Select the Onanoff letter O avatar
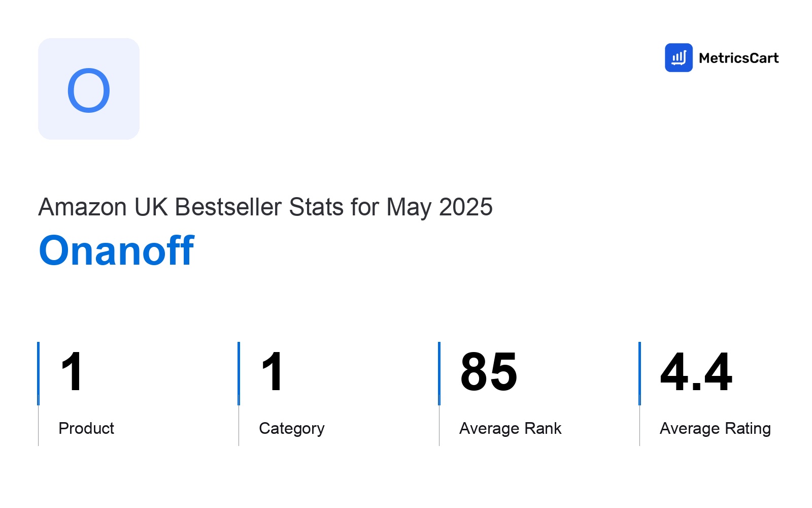 [x=89, y=89]
